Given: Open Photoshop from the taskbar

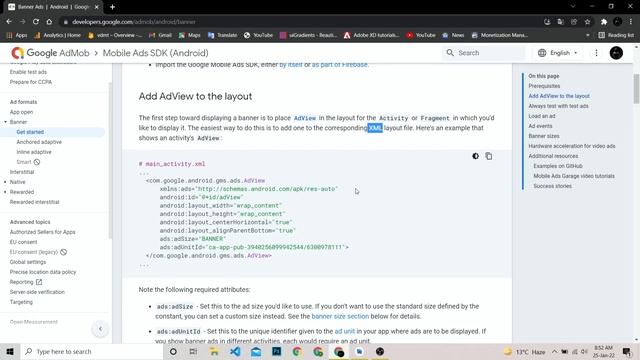Looking at the screenshot, I should click(x=276, y=351).
